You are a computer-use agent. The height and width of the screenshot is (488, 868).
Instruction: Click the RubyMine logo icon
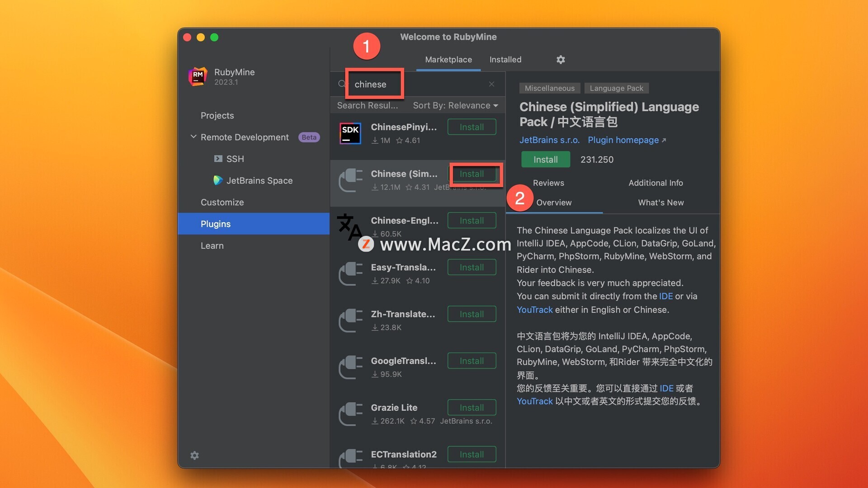pyautogui.click(x=198, y=76)
